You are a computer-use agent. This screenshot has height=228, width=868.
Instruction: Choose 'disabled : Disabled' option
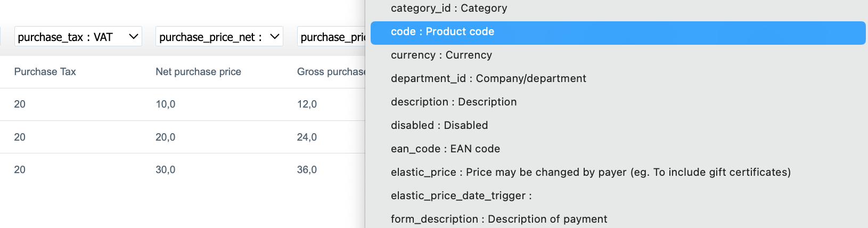pyautogui.click(x=439, y=125)
